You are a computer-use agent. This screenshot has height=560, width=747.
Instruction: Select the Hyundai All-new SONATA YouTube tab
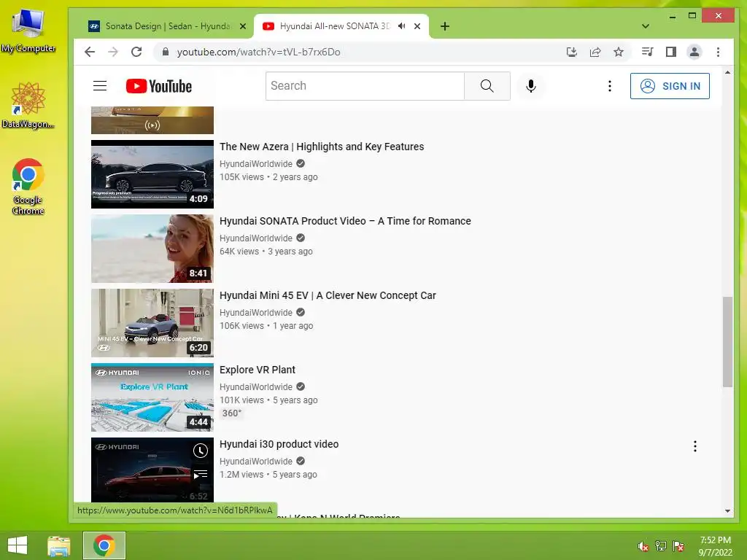point(334,26)
